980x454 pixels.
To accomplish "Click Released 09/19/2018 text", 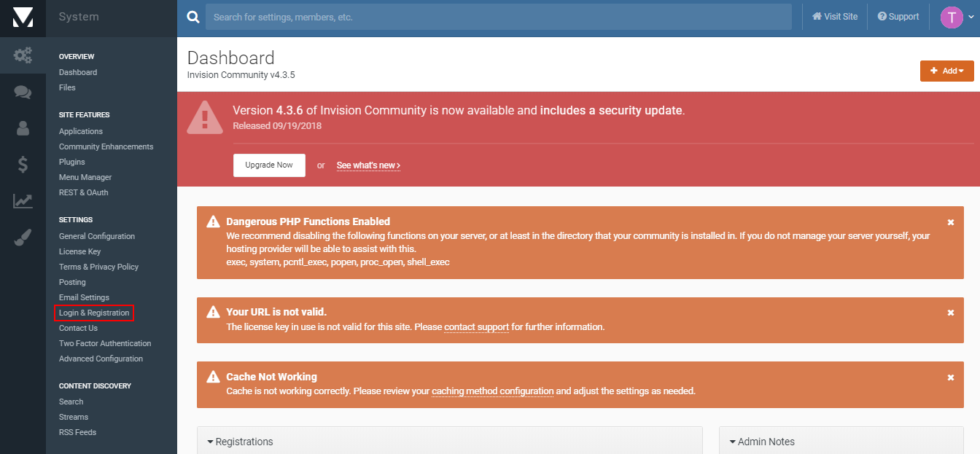I will 277,125.
